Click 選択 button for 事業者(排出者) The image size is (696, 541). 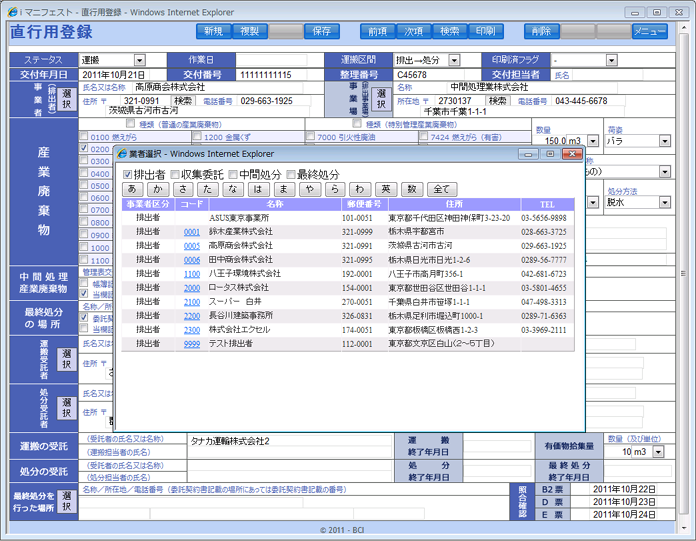pyautogui.click(x=67, y=99)
